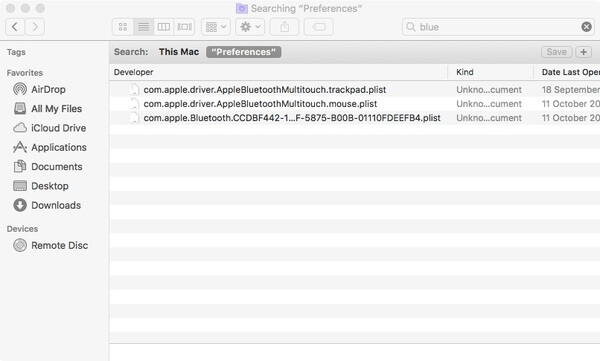Go back with the back arrow
The width and height of the screenshot is (600, 361).
[15, 27]
